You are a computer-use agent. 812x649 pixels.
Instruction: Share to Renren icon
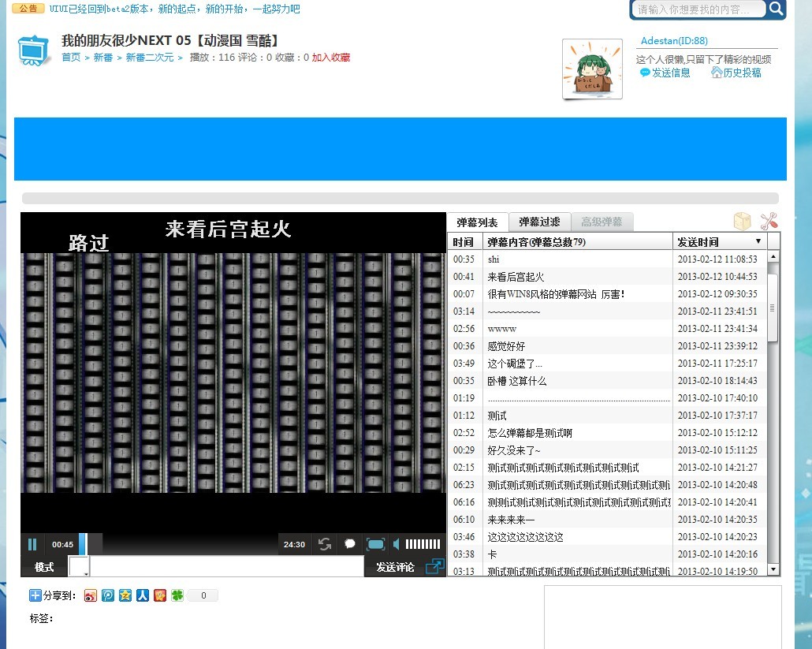click(143, 595)
